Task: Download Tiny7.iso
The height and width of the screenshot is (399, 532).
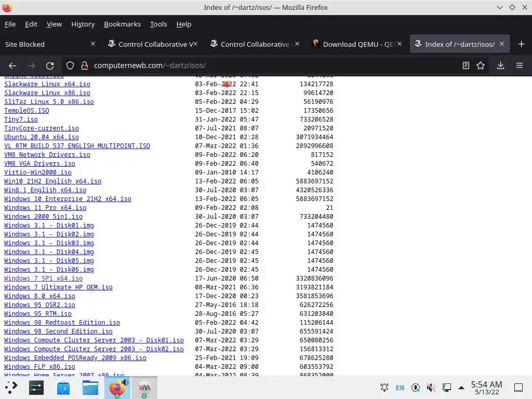Action: pyautogui.click(x=21, y=119)
